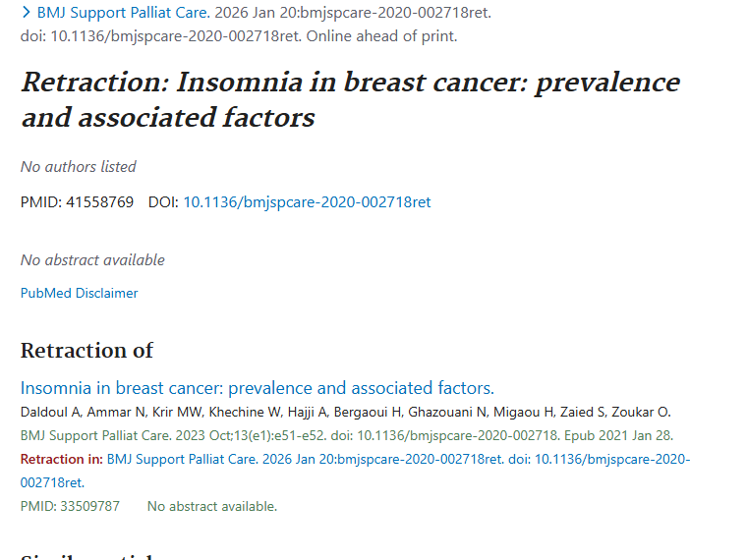The image size is (747, 560).
Task: Click the 2023 Oct;13(e1):e51-e52 citation line
Action: [346, 434]
